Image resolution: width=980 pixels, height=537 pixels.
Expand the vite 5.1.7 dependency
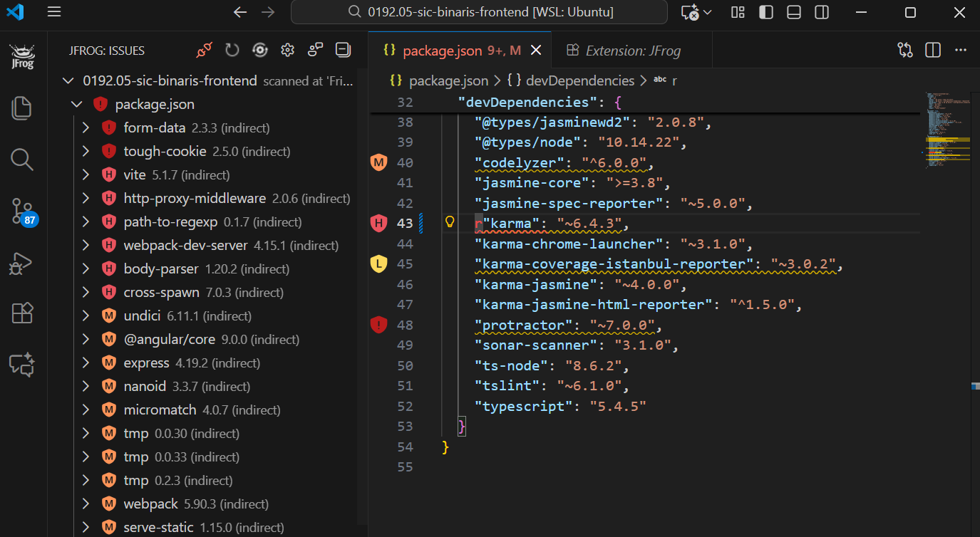tap(85, 174)
